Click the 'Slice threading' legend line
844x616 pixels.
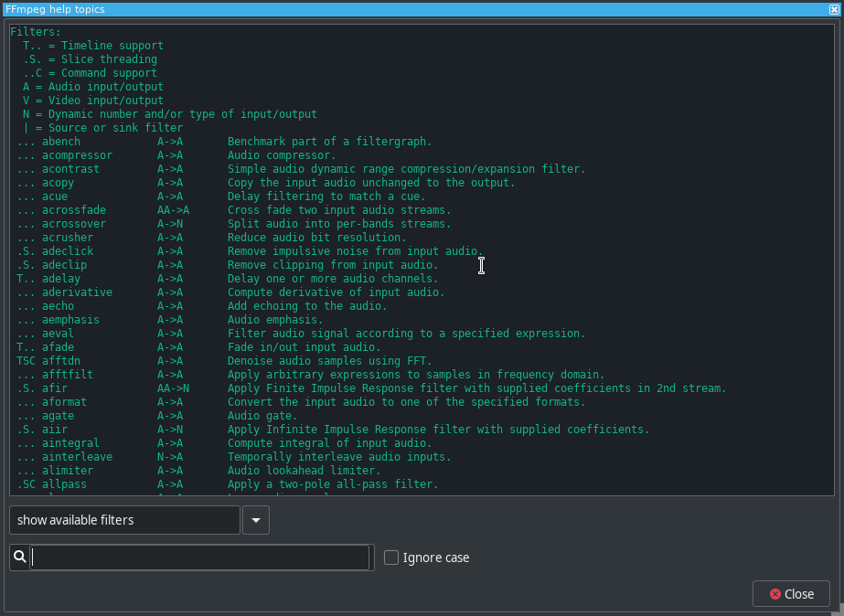coord(90,59)
